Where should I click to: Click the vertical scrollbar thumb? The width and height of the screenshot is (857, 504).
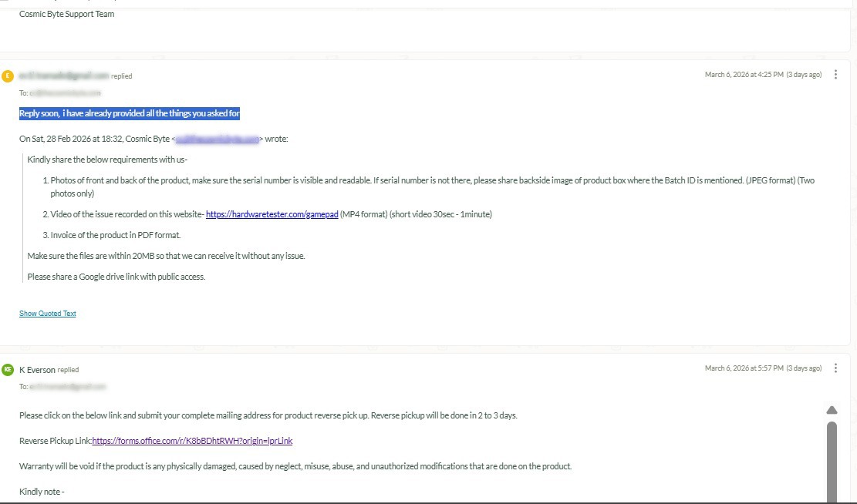point(832,462)
